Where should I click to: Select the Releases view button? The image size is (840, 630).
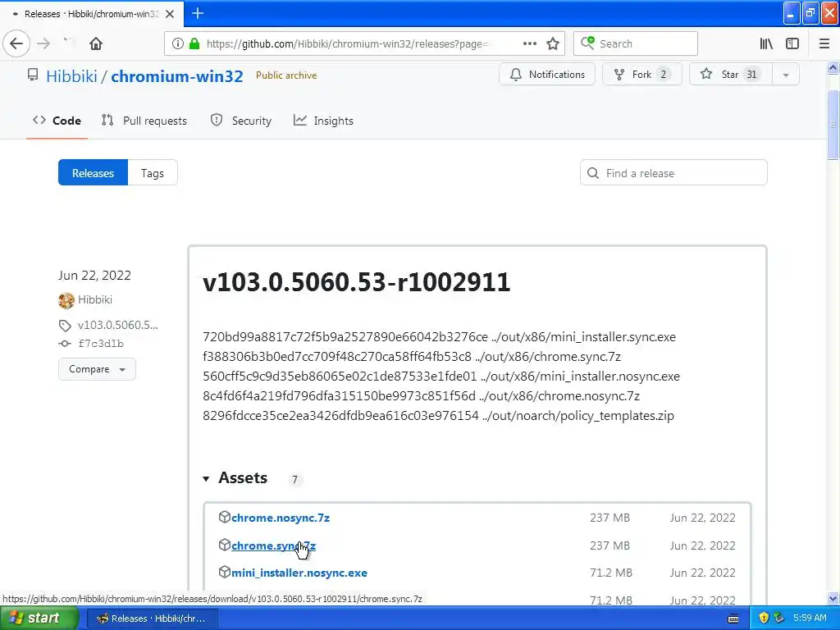click(94, 173)
